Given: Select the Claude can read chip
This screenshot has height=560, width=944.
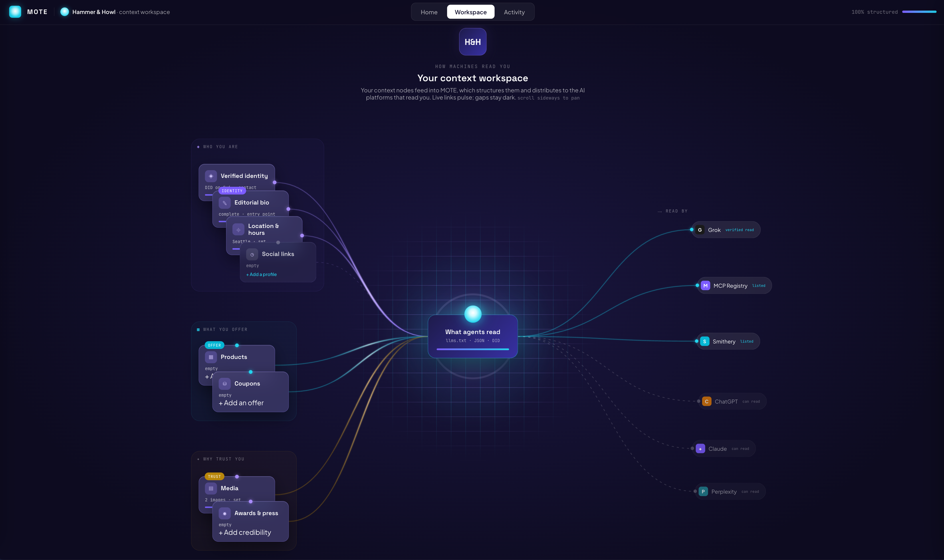Looking at the screenshot, I should point(723,449).
